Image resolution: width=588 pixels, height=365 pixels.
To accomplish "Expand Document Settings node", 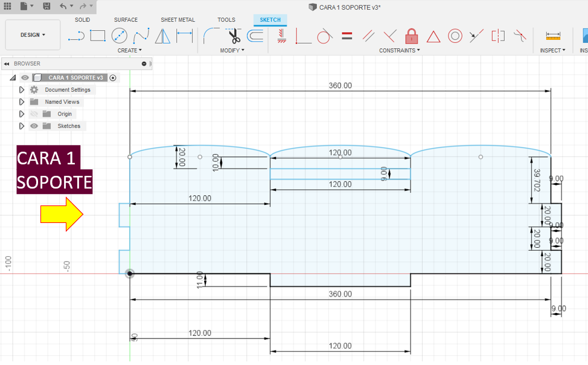I will [21, 90].
